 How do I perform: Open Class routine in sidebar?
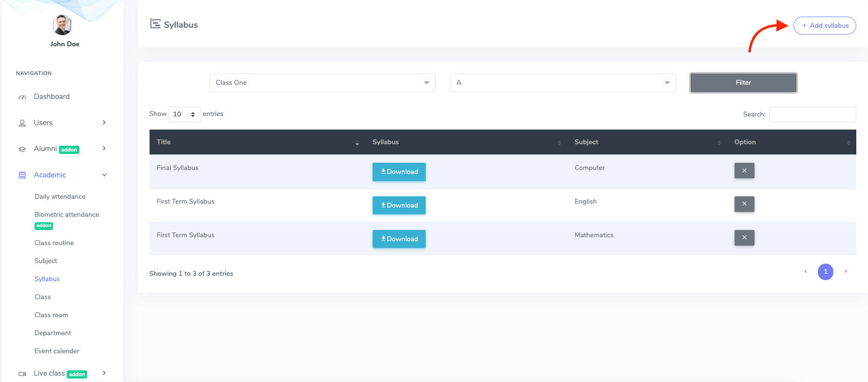point(54,243)
